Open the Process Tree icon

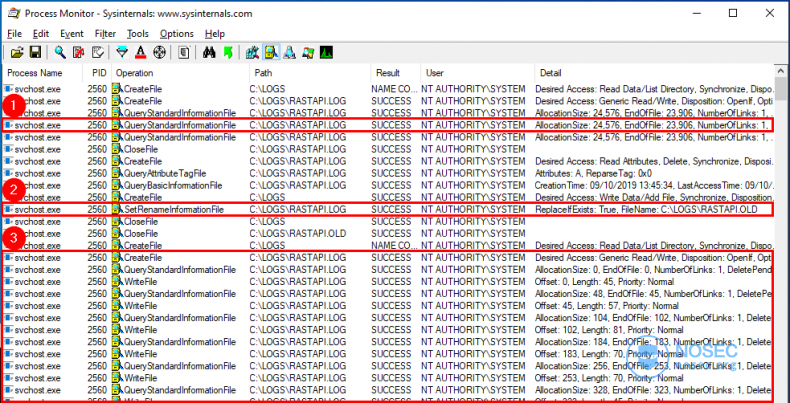[x=184, y=52]
